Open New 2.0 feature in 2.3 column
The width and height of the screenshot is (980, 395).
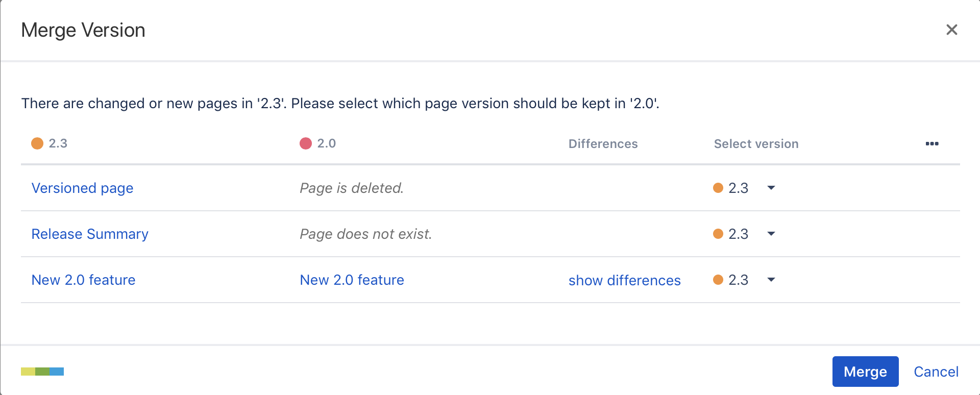pyautogui.click(x=83, y=280)
